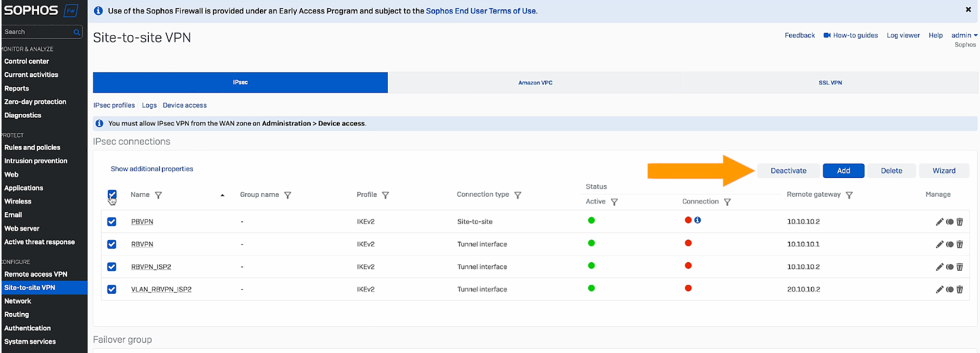Click green Active status dot for RBVPN_ISP2

(x=591, y=266)
